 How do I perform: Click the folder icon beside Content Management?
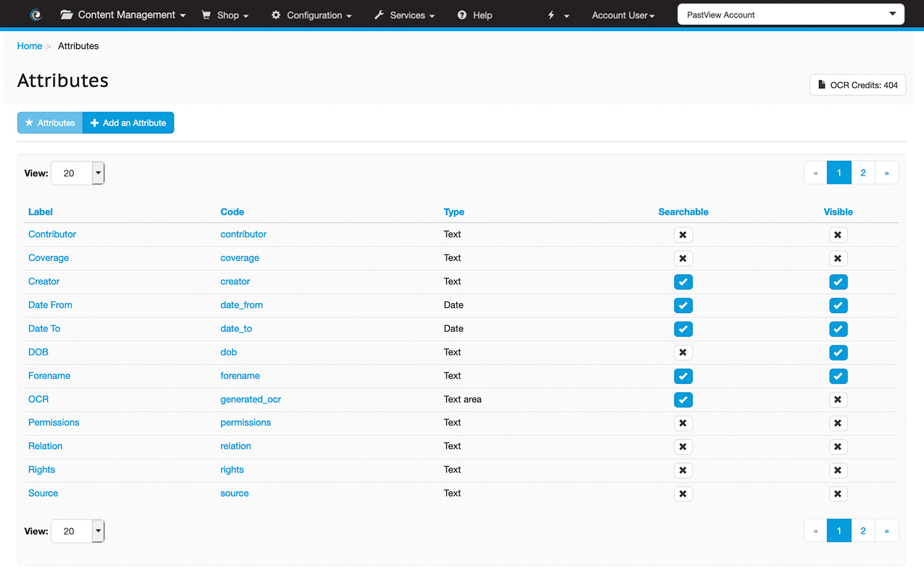point(66,15)
